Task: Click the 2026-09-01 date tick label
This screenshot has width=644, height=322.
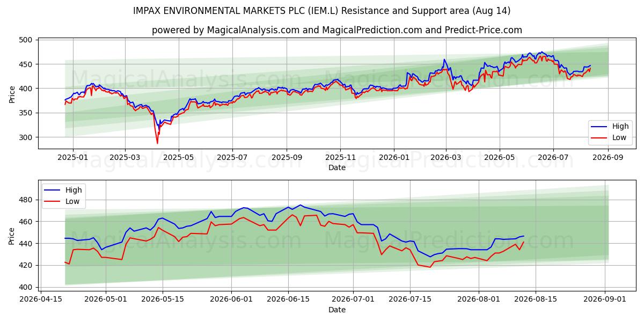Action: click(x=605, y=299)
